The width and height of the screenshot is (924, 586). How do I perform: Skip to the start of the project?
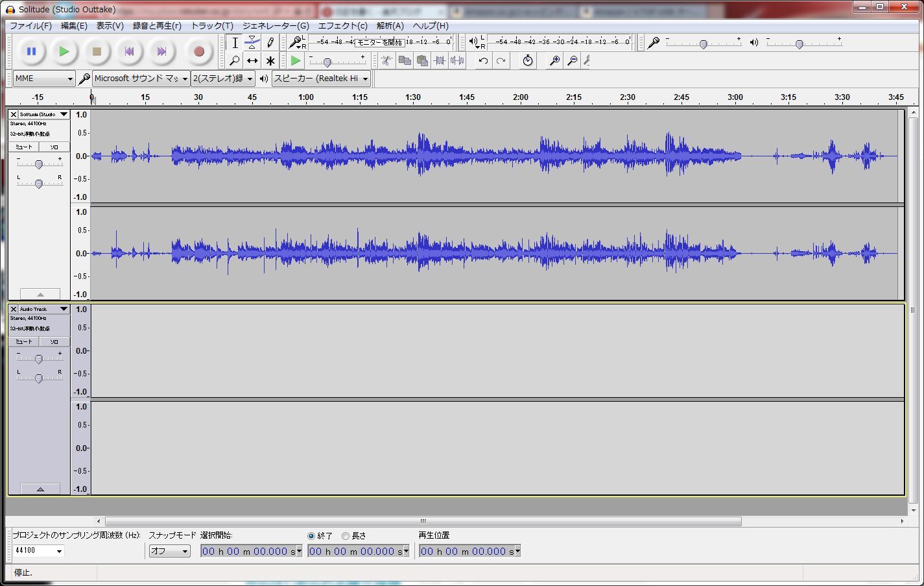(129, 51)
